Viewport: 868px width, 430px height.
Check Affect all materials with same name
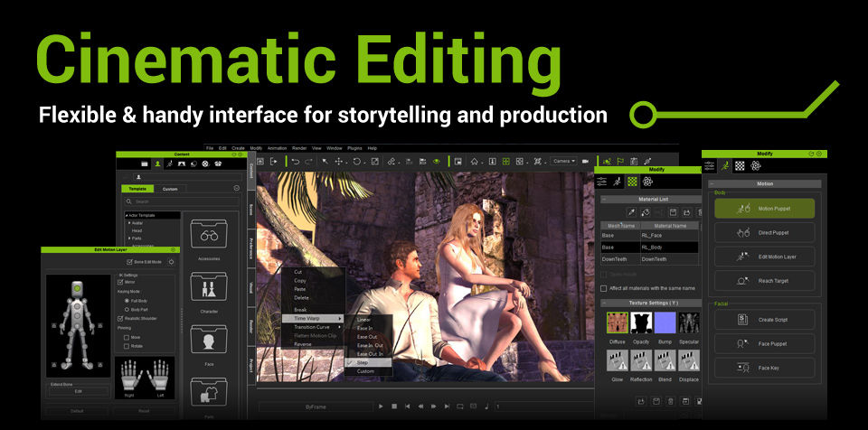[x=603, y=288]
